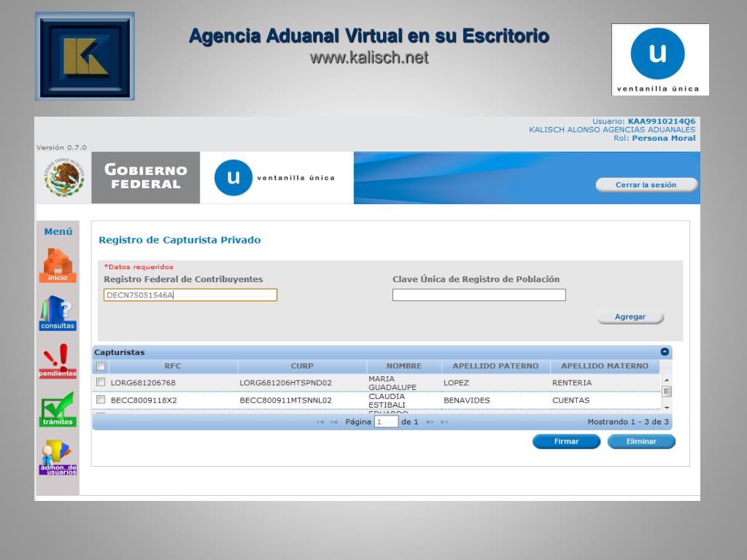The width and height of the screenshot is (747, 560).
Task: Click the Clave Única de Registro de Población field
Action: pyautogui.click(x=479, y=295)
